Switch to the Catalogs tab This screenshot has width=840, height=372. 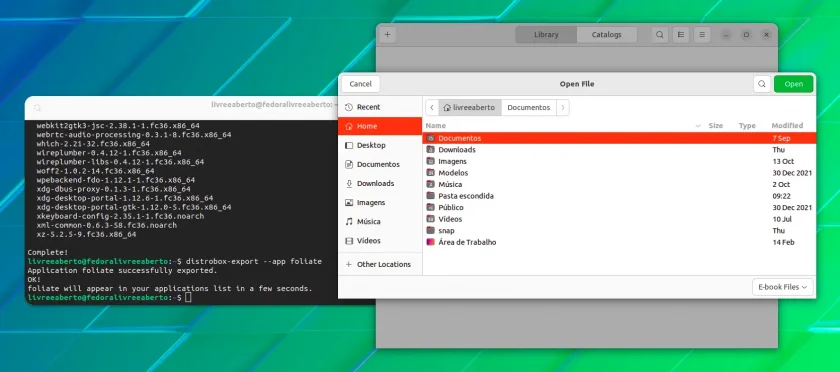pyautogui.click(x=606, y=35)
